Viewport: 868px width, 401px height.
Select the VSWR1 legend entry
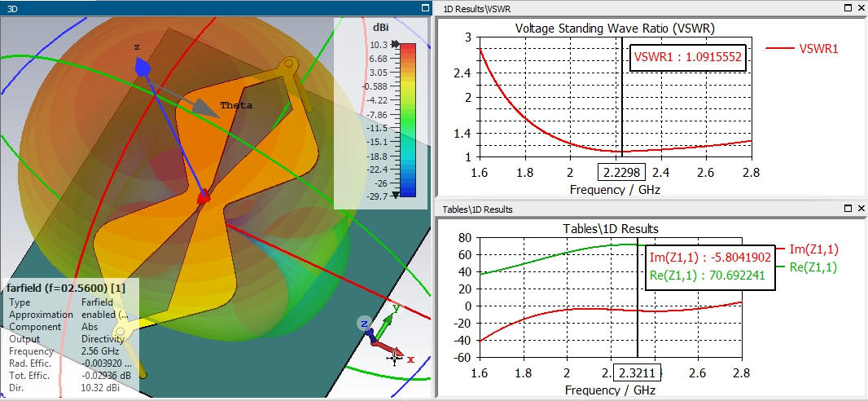[802, 49]
